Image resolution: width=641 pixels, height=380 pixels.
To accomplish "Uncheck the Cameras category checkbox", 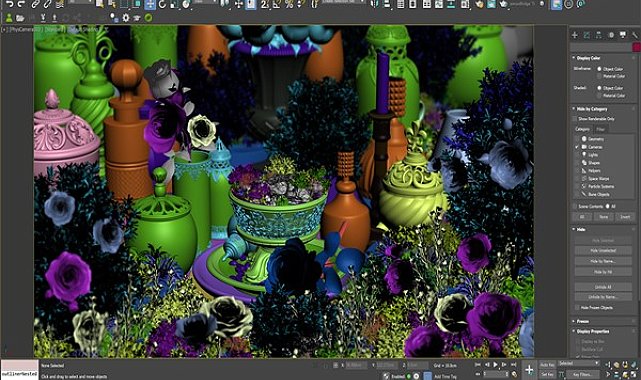I will [x=578, y=147].
